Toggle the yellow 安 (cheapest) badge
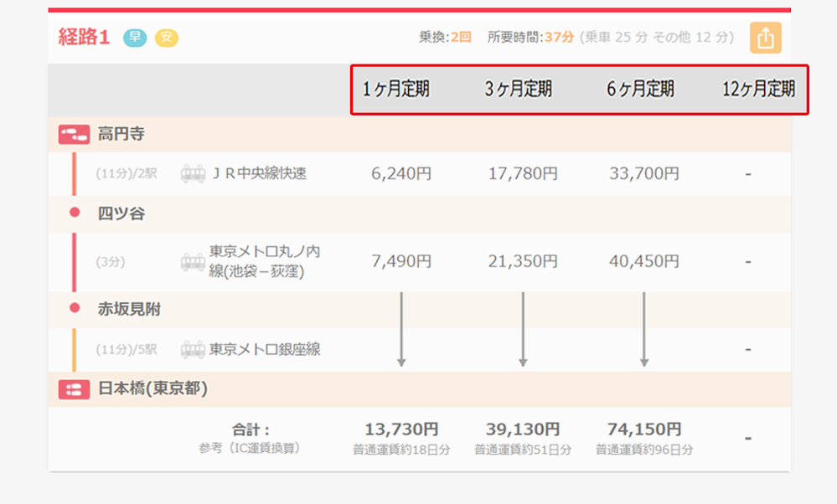This screenshot has width=837, height=504. (x=166, y=37)
